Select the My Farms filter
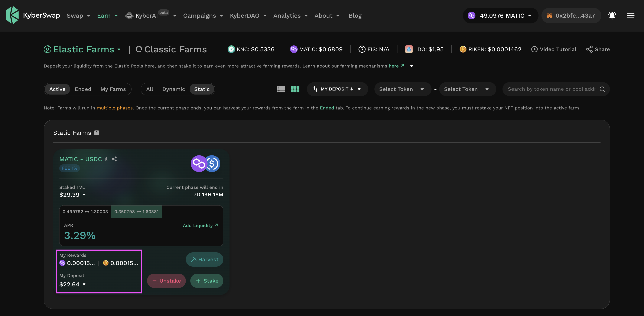Screen dimensions: 644x316 113,89
